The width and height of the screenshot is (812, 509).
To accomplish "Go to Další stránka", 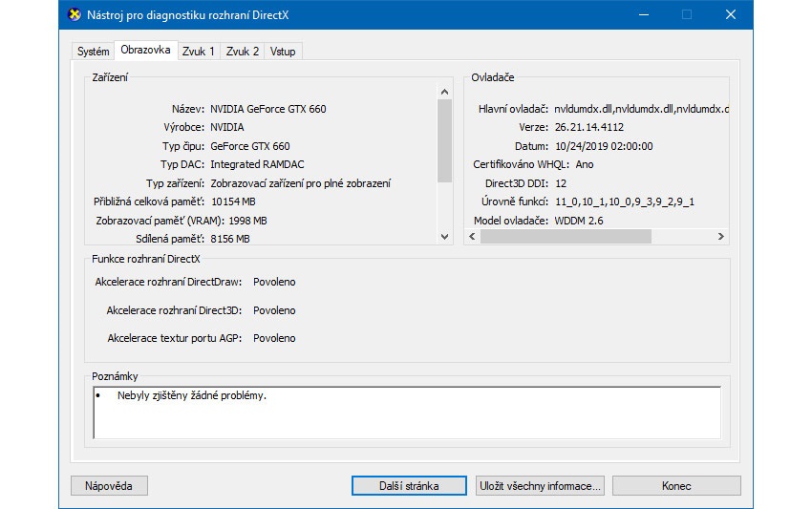I will coord(409,486).
